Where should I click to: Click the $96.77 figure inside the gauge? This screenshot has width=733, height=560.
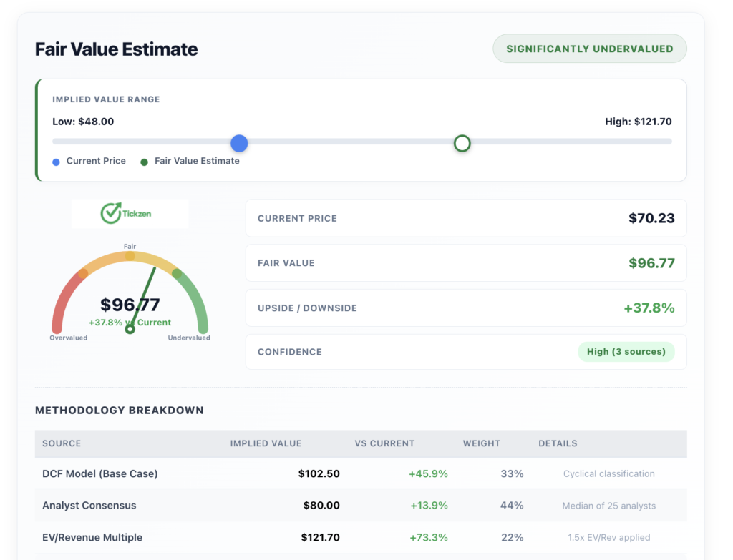(130, 305)
